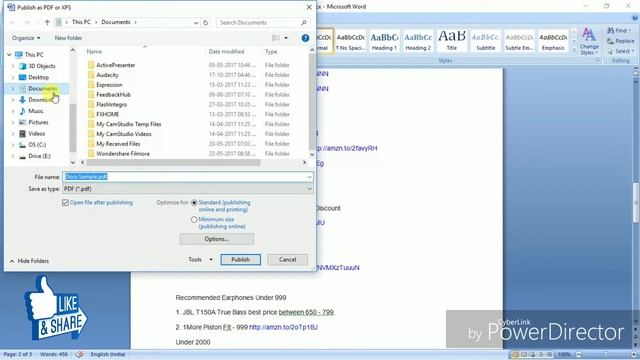Select Desktop in the navigation pane
This screenshot has width=640, height=360.
pos(38,77)
